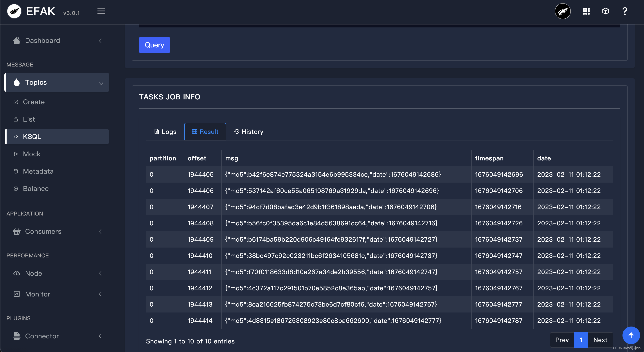This screenshot has height=352, width=644.
Task: Open the Balance menu item
Action: 57,189
